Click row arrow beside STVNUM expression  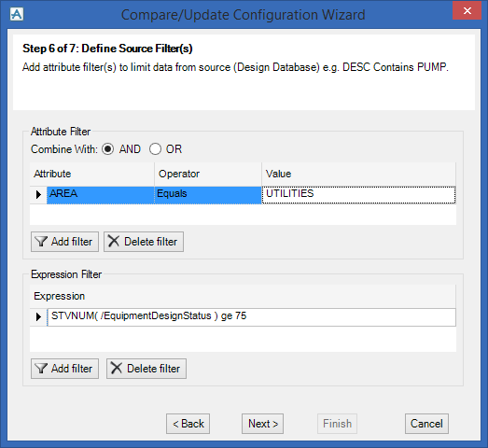(x=38, y=317)
